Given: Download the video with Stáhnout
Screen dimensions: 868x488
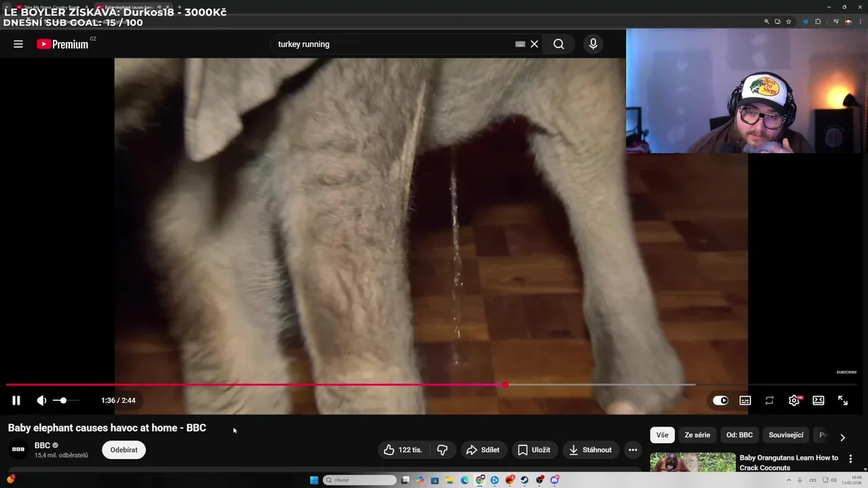Looking at the screenshot, I should [x=590, y=449].
